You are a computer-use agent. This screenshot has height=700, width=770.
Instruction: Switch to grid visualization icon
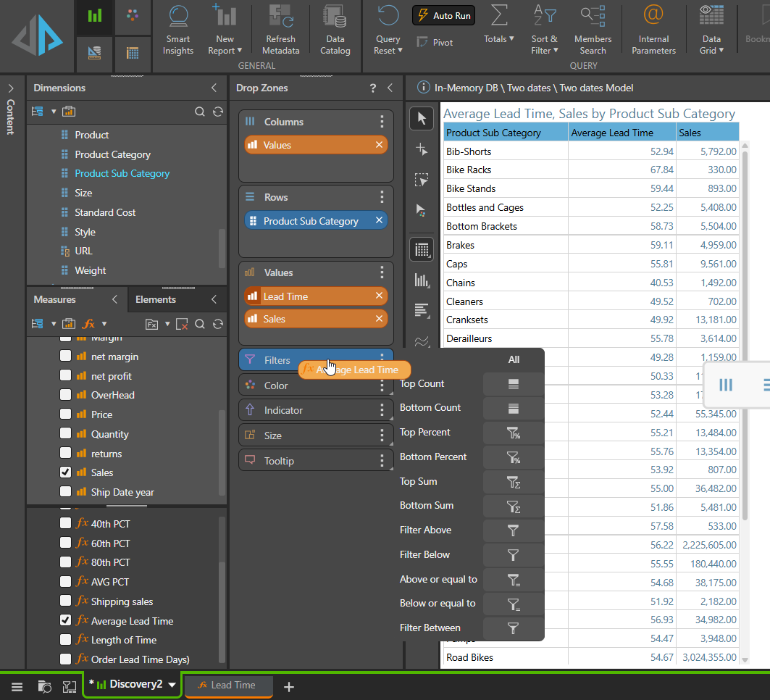coord(422,249)
